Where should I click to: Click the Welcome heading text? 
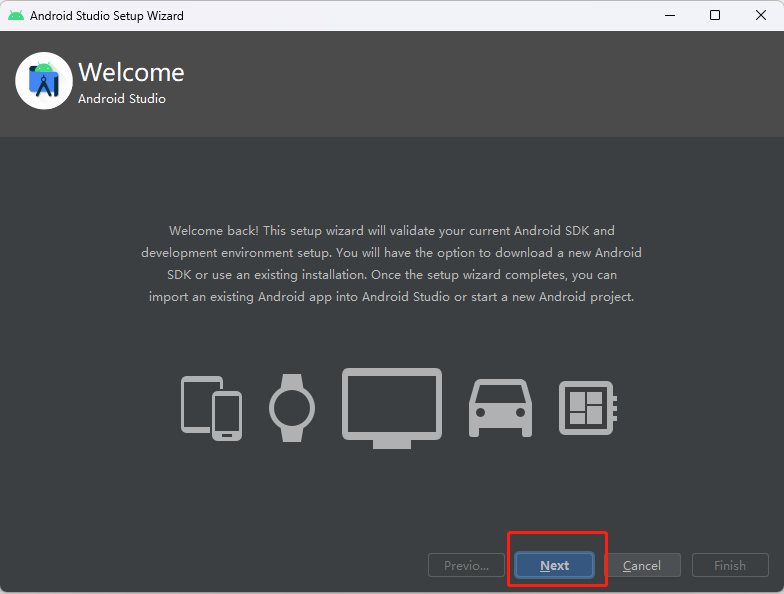point(132,72)
